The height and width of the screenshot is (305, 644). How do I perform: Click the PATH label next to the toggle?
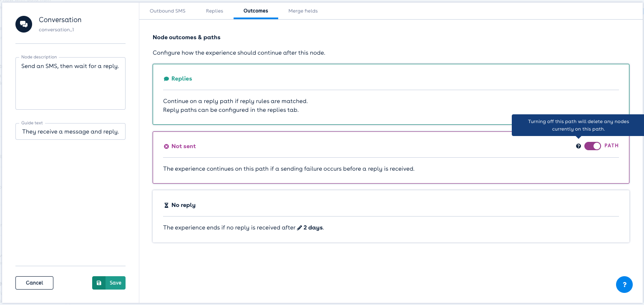click(x=611, y=146)
